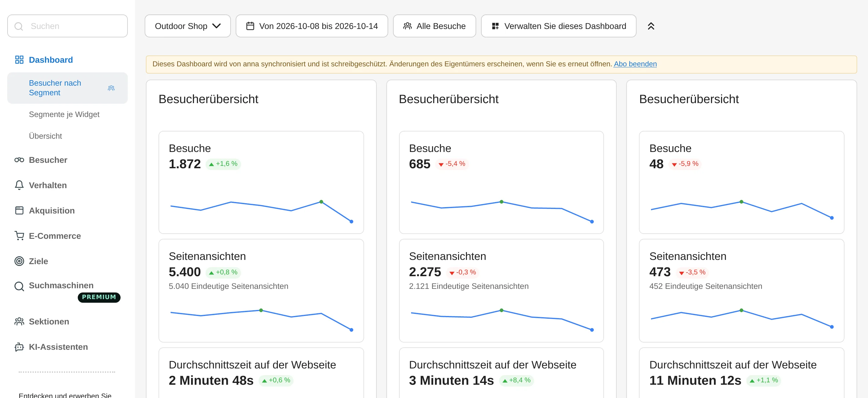Click the magnifier icon next to Suchmaschinen
Image resolution: width=868 pixels, height=398 pixels.
(19, 286)
